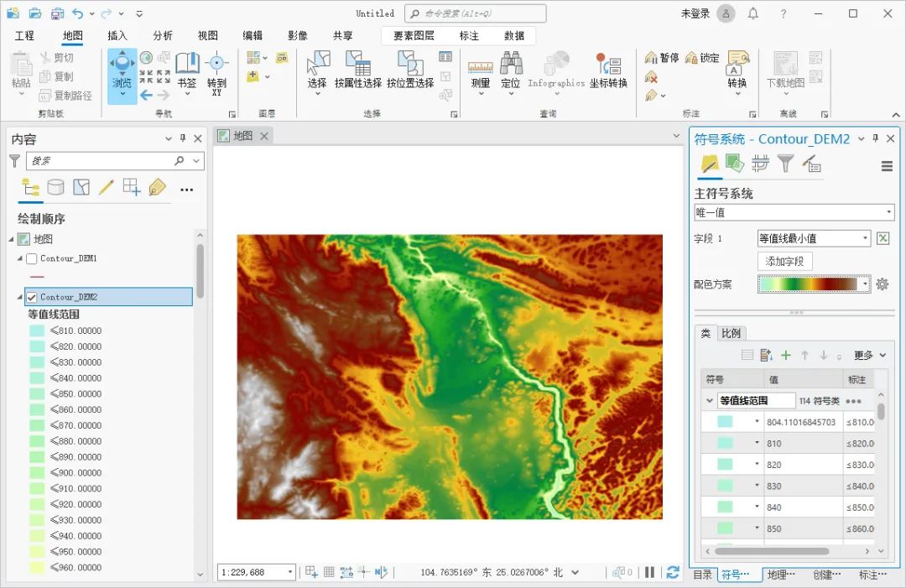The height and width of the screenshot is (588, 906).
Task: Click the command search box
Action: (x=476, y=13)
